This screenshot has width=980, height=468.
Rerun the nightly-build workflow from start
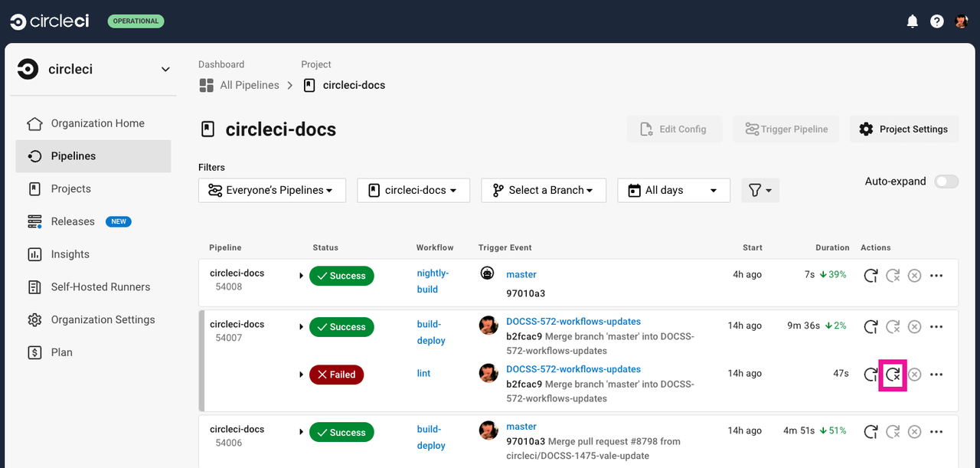871,276
